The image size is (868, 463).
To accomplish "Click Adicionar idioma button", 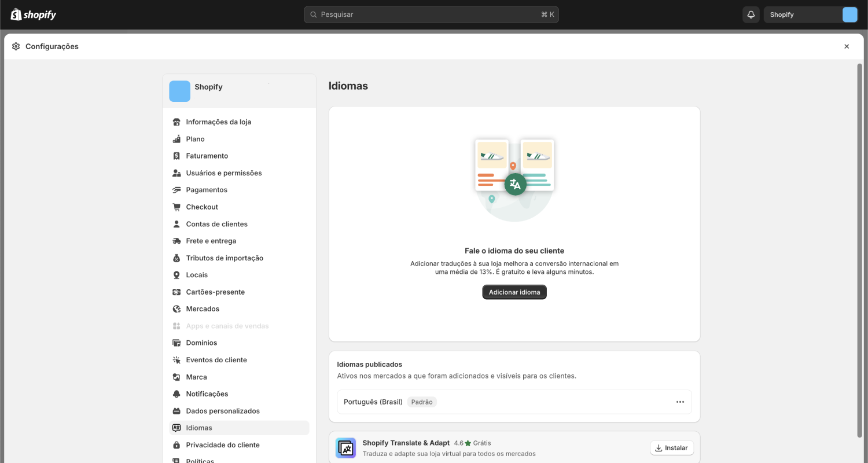I will click(514, 292).
